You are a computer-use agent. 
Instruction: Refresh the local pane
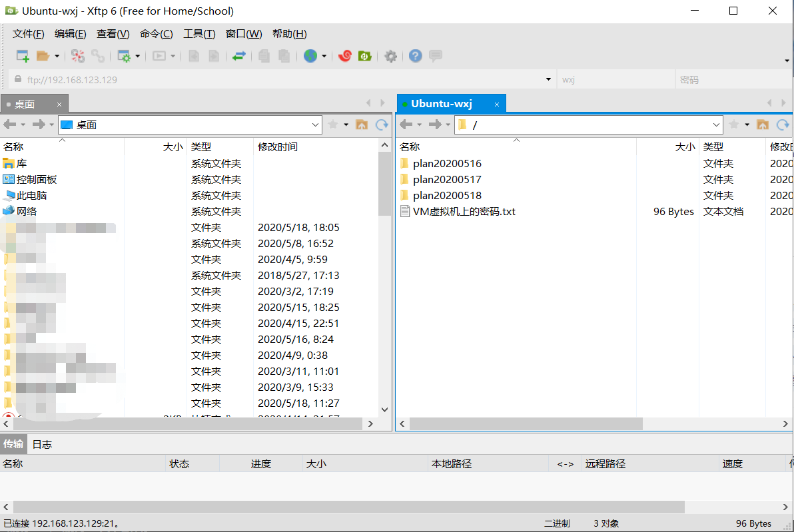382,125
